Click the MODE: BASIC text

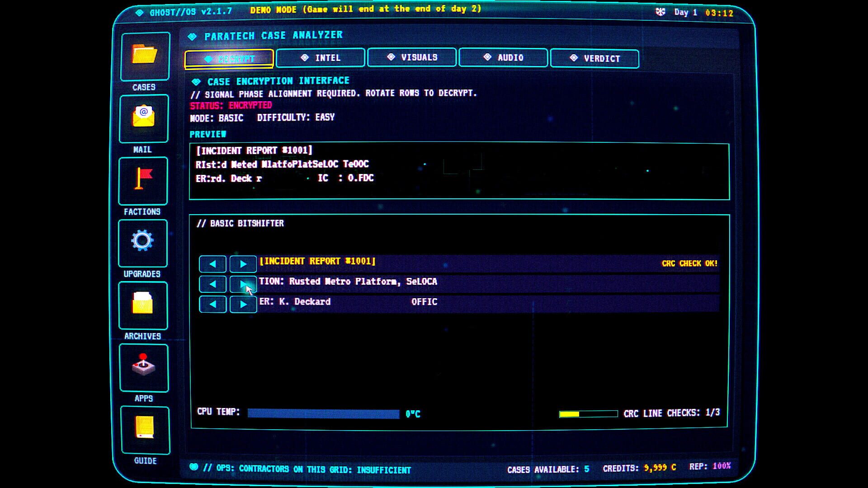tap(217, 118)
